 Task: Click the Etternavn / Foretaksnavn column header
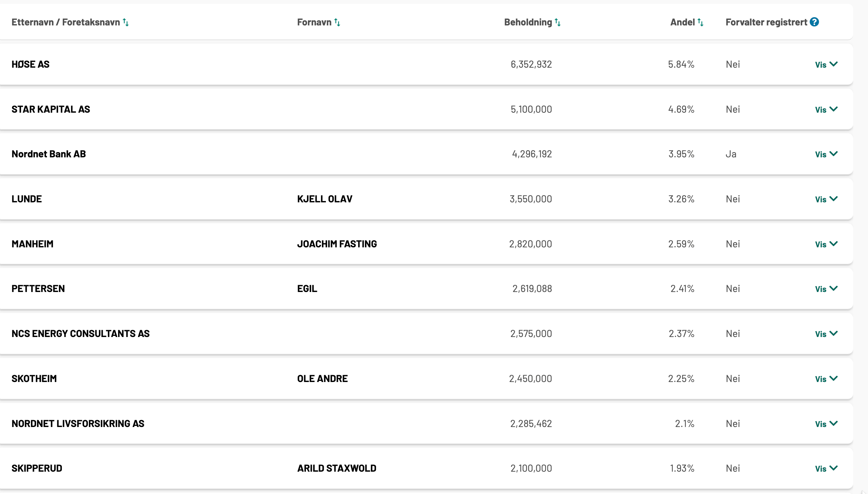66,22
